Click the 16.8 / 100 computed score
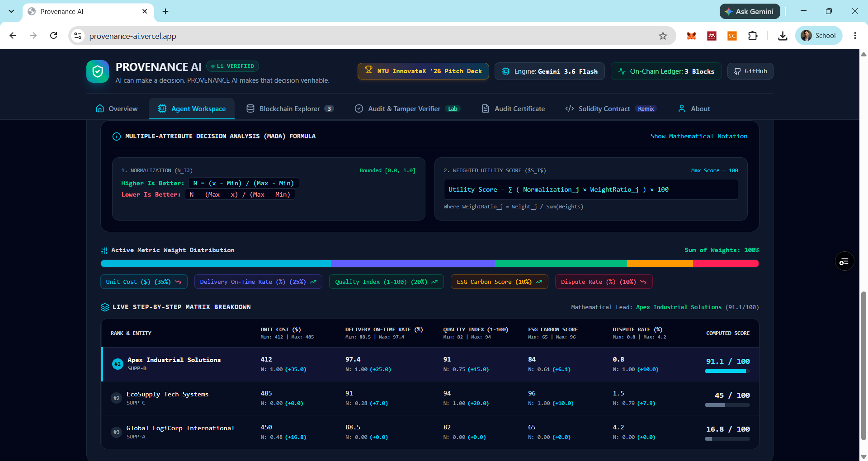The width and height of the screenshot is (868, 461). (727, 429)
